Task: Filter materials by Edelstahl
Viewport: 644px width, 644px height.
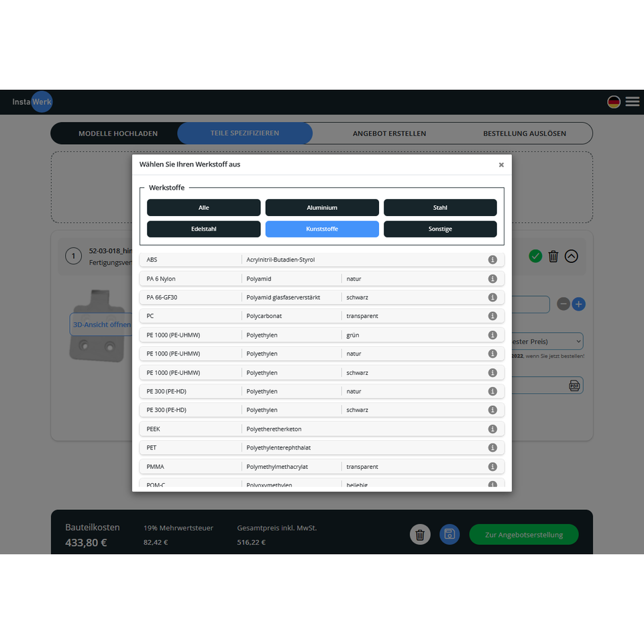Action: click(204, 229)
